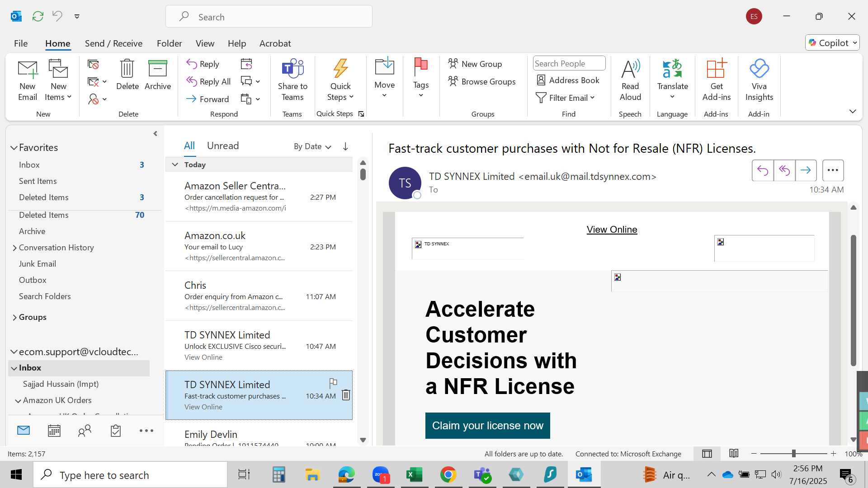The width and height of the screenshot is (868, 488).
Task: Open Excel from the taskbar
Action: pos(414,475)
